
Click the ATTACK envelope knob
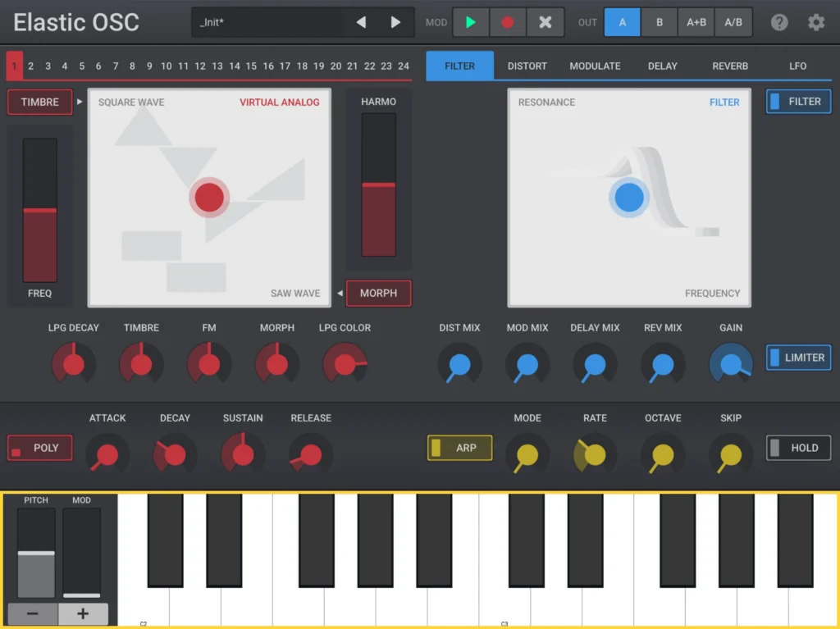tap(107, 455)
